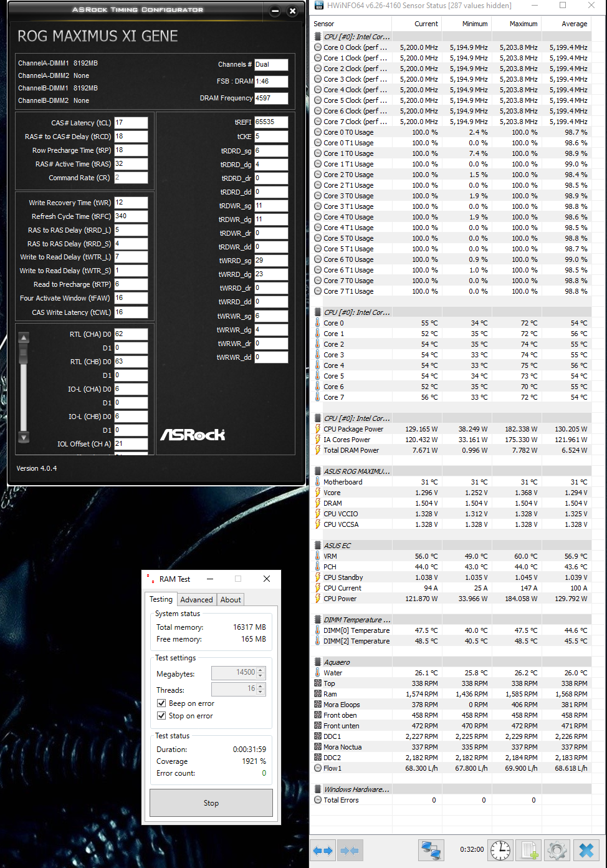
Task: Click the Core 0 temperature thermometer icon
Action: click(318, 323)
